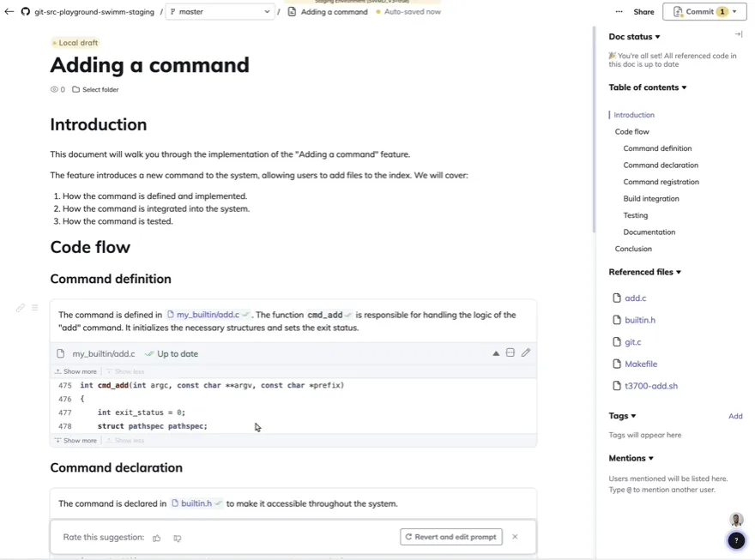Collapse the right sidebar panel
This screenshot has height=560, width=755.
[x=738, y=34]
